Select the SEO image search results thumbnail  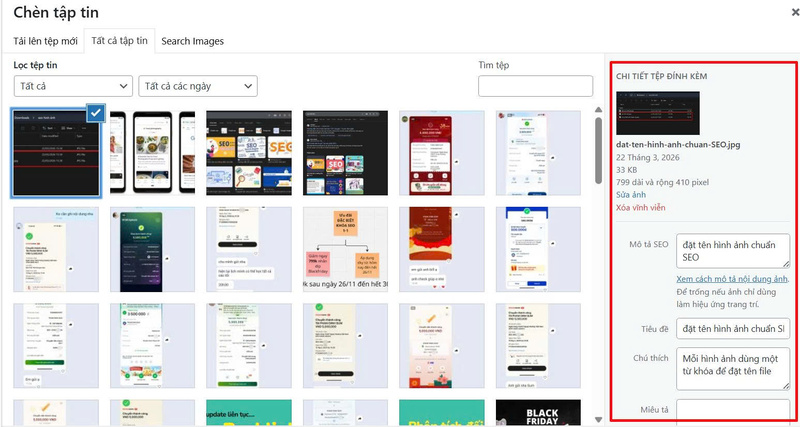[x=249, y=153]
